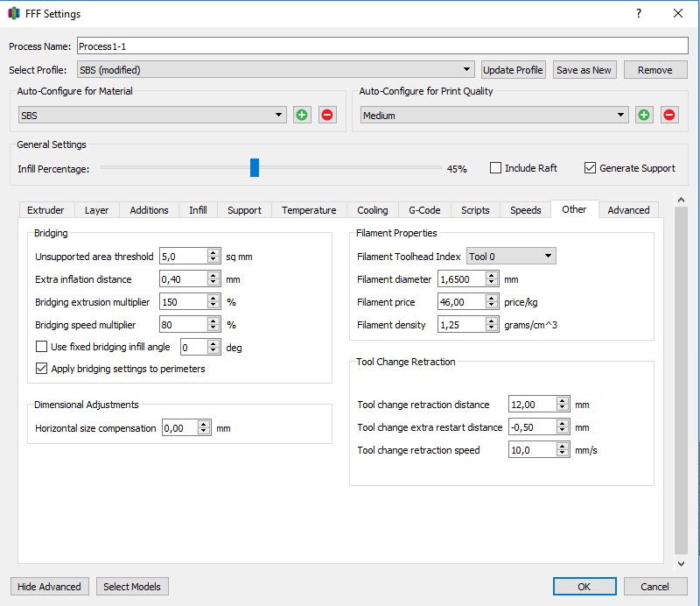Viewport: 700px width, 606px height.
Task: Click the help question mark in title bar
Action: pos(639,14)
